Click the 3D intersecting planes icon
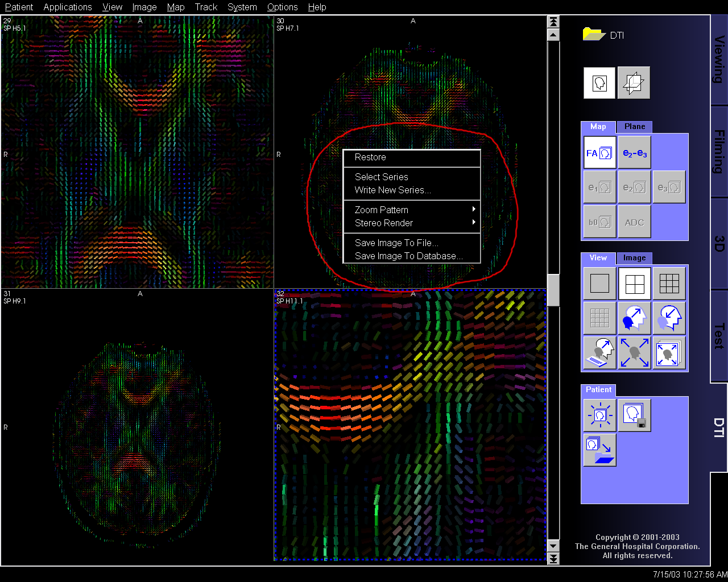This screenshot has width=728, height=582. [x=634, y=83]
